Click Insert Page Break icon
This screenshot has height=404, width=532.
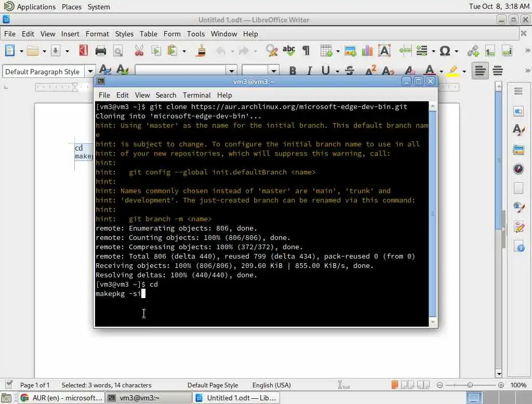[405, 51]
